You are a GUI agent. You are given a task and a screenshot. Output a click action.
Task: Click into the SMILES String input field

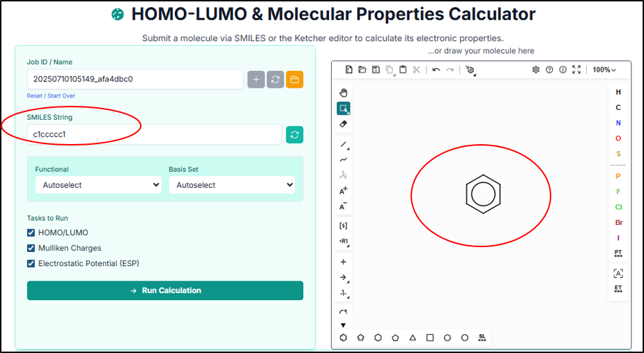tap(154, 134)
